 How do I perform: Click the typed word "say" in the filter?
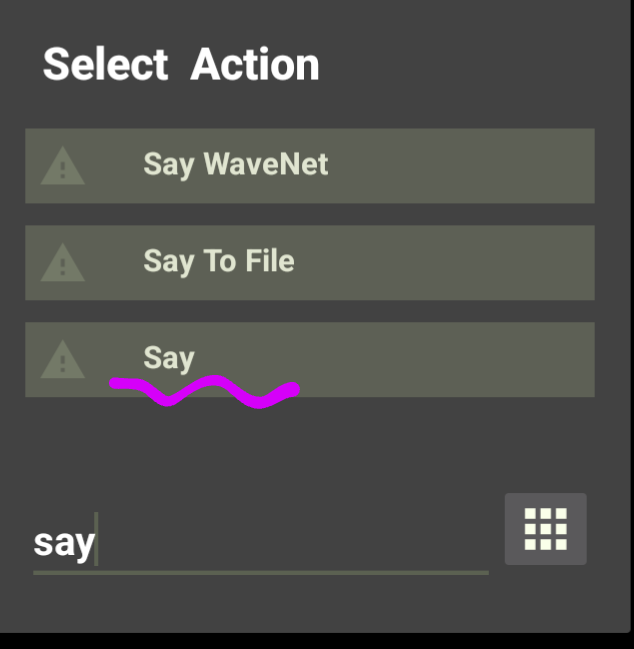(x=64, y=543)
